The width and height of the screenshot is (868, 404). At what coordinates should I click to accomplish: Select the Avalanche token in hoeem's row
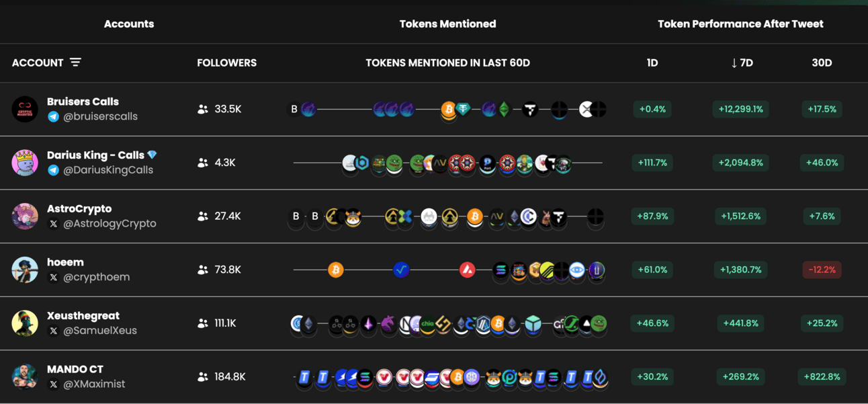468,270
